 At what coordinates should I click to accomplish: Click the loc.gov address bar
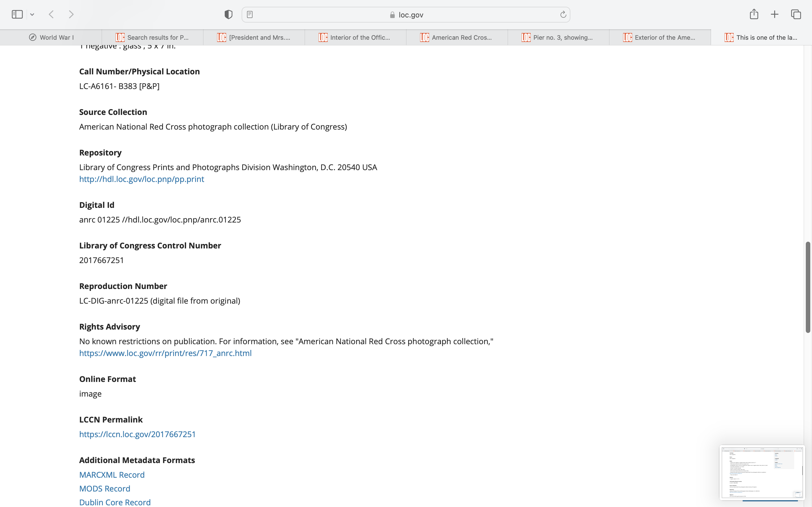(x=406, y=14)
